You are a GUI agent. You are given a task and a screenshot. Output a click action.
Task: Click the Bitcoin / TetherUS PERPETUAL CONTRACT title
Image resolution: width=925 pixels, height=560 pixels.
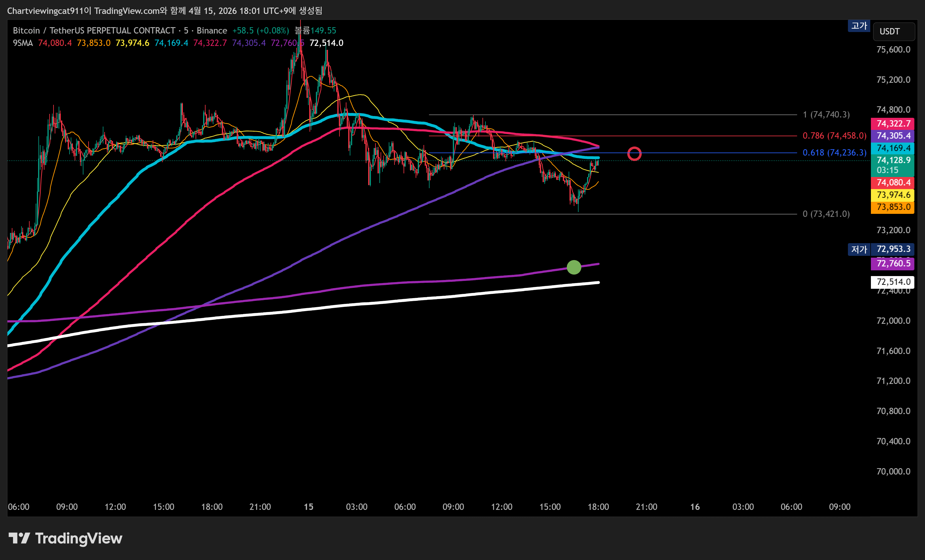[x=94, y=31]
